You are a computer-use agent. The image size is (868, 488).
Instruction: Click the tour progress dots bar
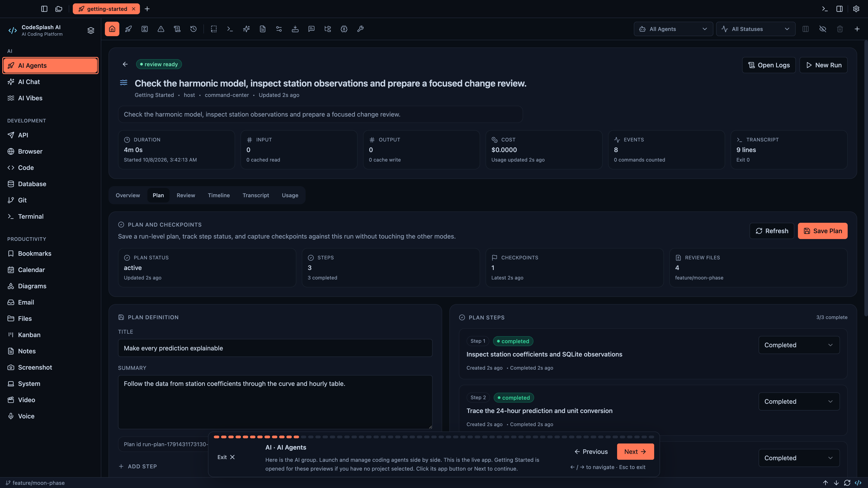click(x=434, y=437)
